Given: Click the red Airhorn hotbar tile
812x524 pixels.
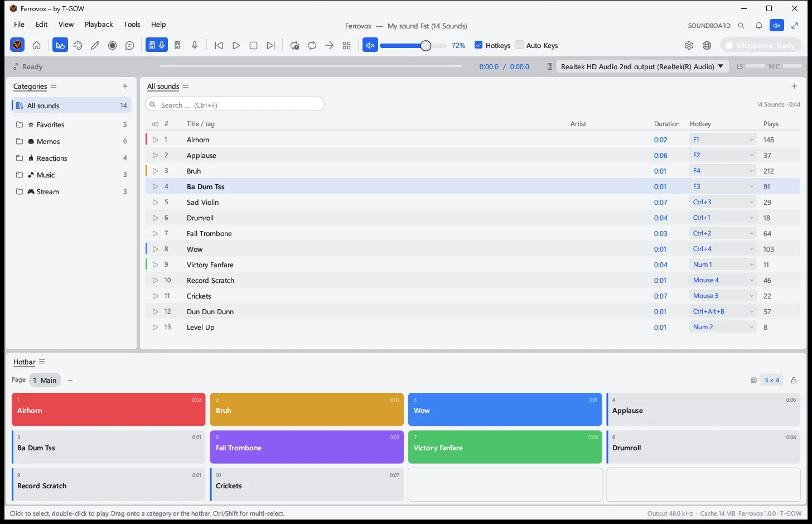Looking at the screenshot, I should click(109, 410).
